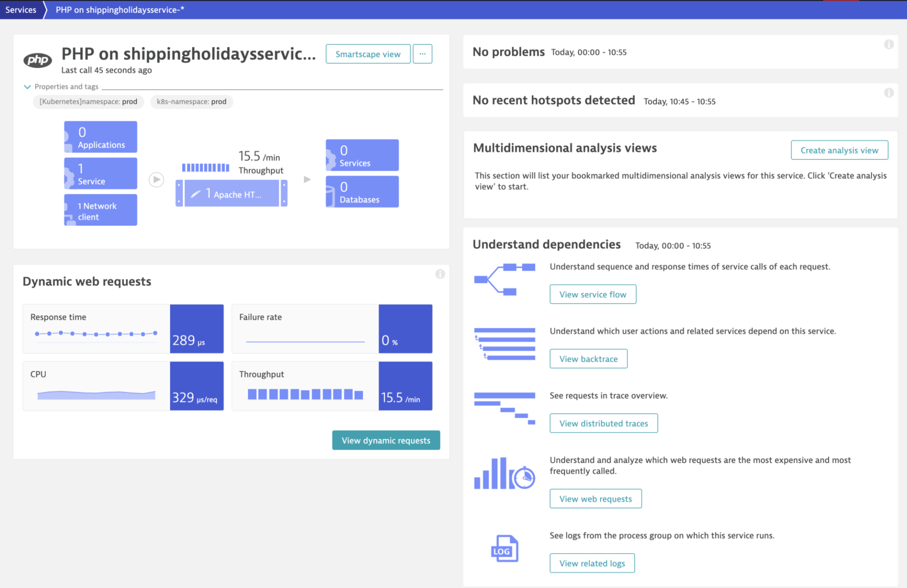
Task: Click the LOG file icon
Action: tap(505, 548)
